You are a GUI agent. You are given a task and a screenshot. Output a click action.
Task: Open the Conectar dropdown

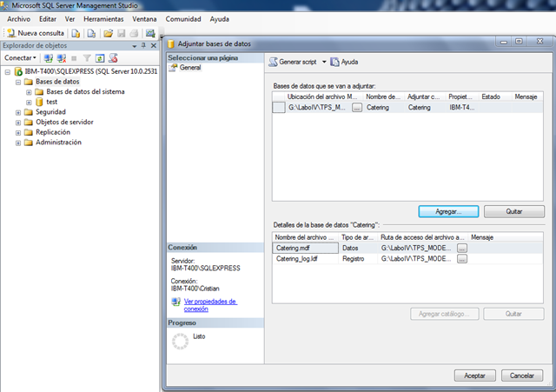click(20, 57)
